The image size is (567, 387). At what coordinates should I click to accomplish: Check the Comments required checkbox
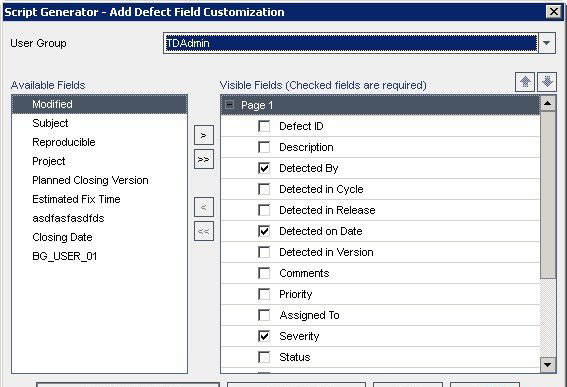pos(264,273)
